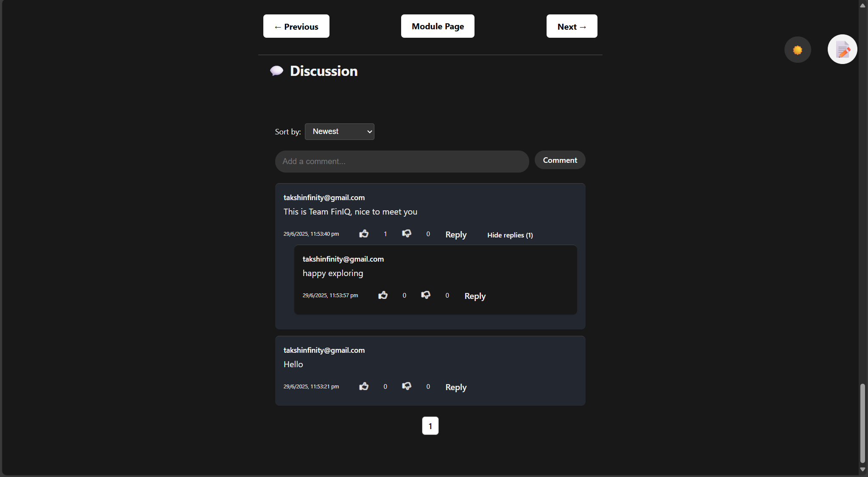Like the Team FinIQ comment
Viewport: 868px width, 477px height.
point(364,234)
